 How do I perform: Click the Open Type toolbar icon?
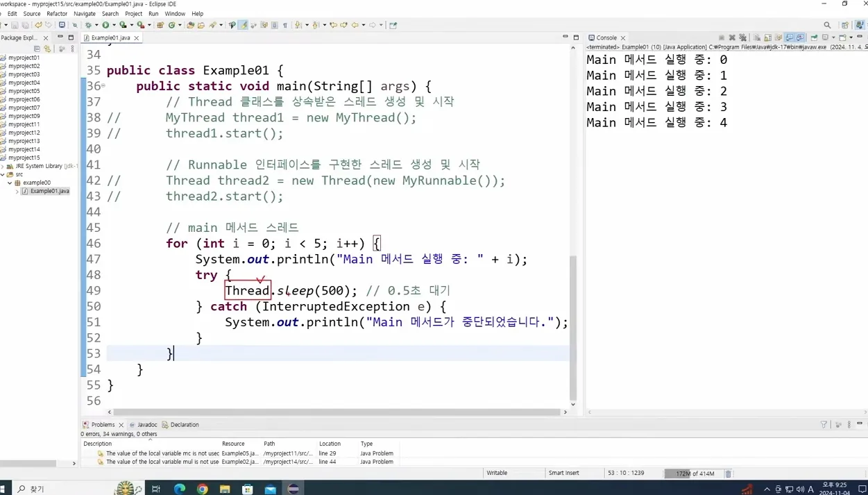(x=190, y=25)
